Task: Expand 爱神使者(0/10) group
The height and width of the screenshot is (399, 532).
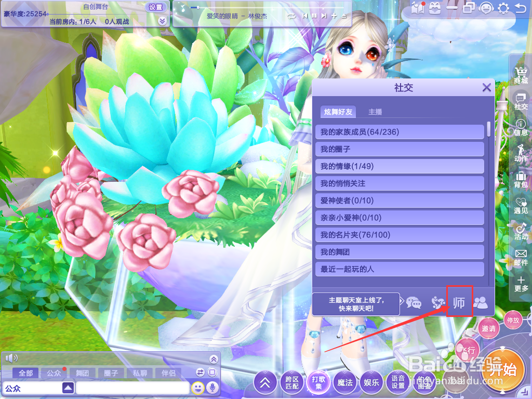Action: (400, 201)
